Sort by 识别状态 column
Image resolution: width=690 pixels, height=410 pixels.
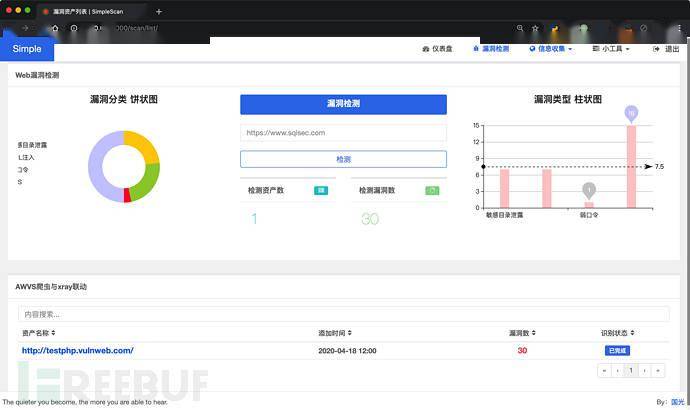618,333
